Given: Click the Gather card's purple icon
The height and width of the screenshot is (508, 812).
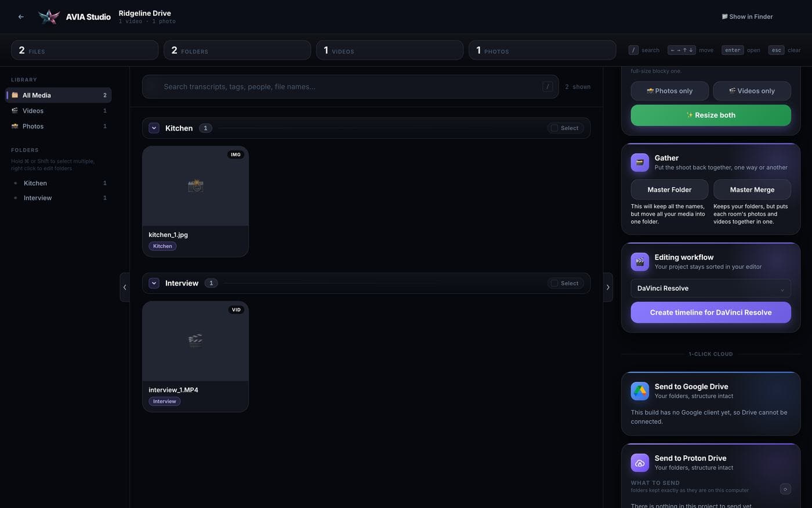Looking at the screenshot, I should (x=640, y=163).
